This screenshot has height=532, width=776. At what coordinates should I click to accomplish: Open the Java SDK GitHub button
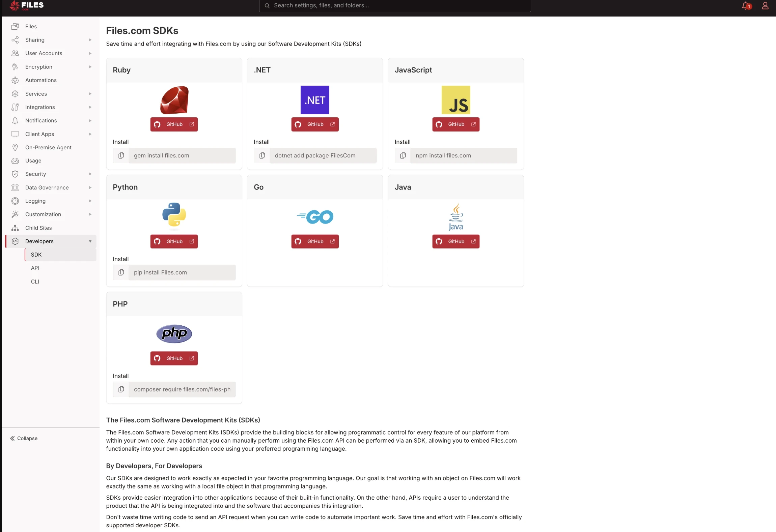pos(456,241)
